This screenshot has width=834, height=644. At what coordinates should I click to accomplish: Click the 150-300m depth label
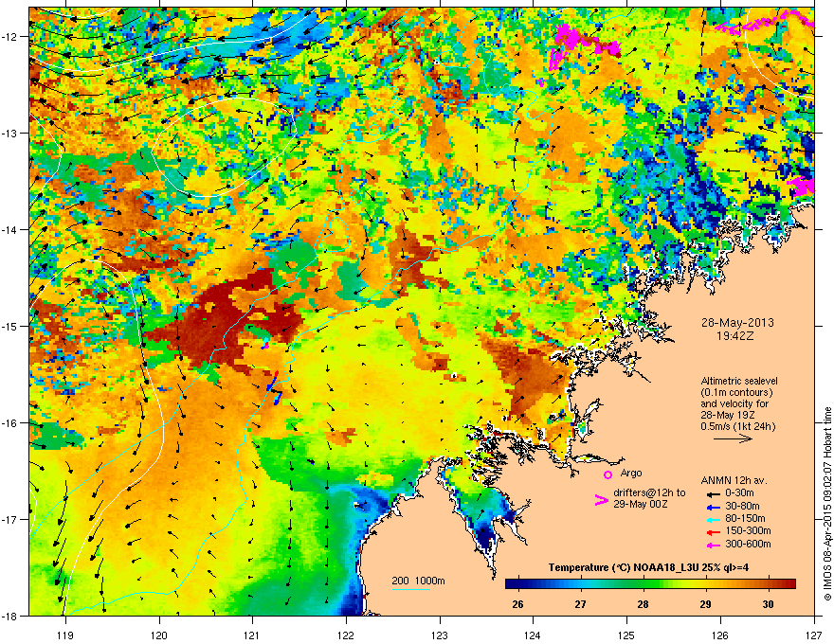pyautogui.click(x=748, y=530)
